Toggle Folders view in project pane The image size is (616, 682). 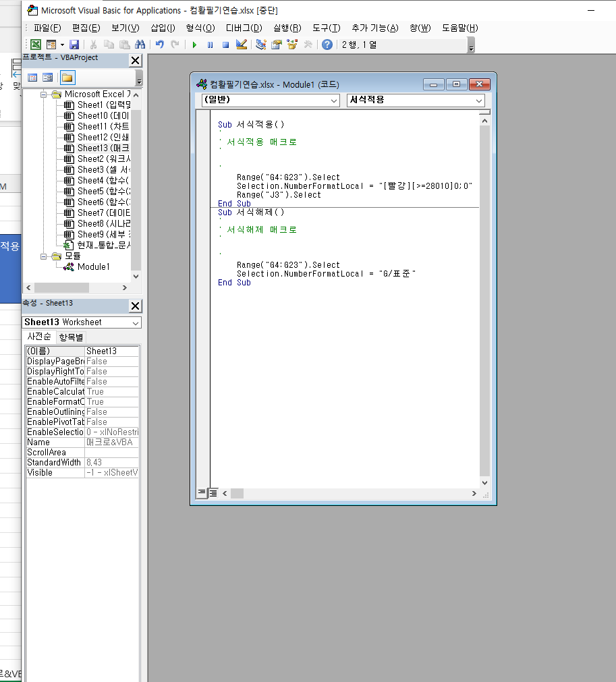click(67, 78)
